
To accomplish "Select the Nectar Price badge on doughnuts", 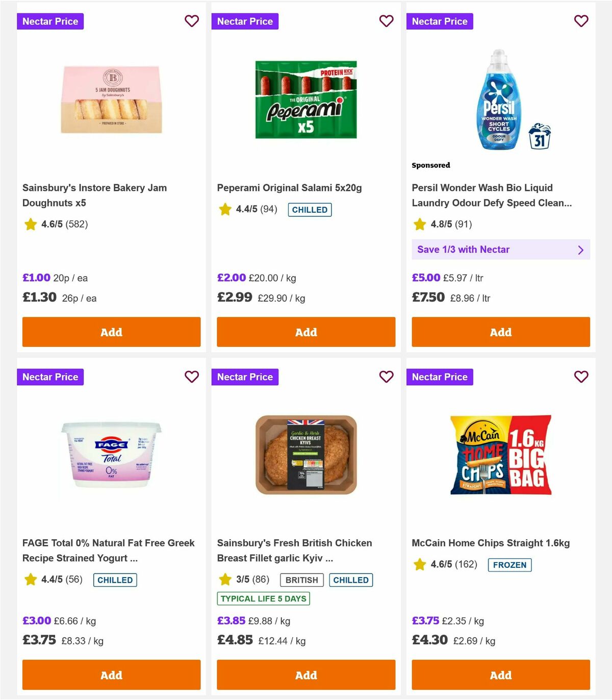I will point(50,21).
